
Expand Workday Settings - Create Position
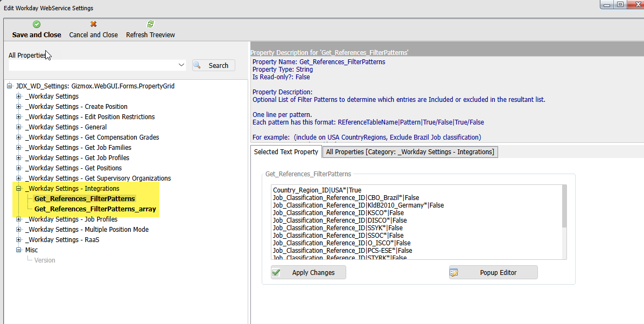coord(18,107)
